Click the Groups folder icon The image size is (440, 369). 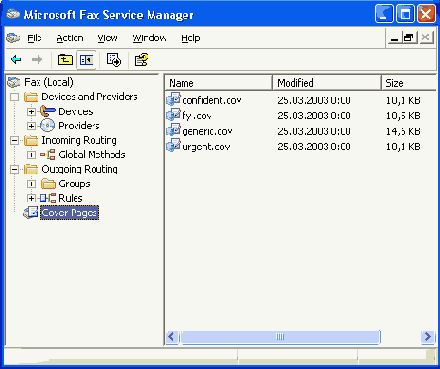[48, 184]
